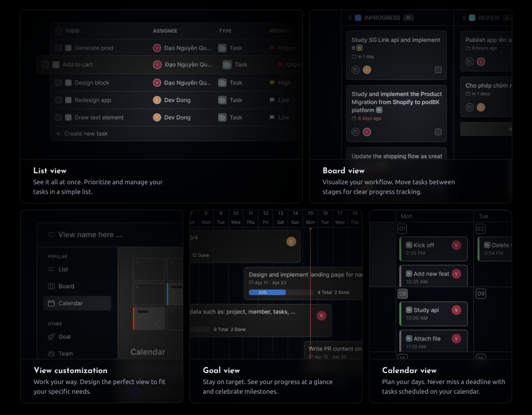Click orange avatar on Study SG Link card
532x415 pixels.
[x=367, y=69]
